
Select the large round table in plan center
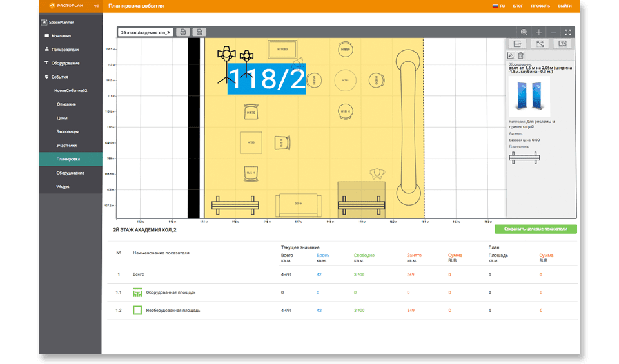[346, 80]
